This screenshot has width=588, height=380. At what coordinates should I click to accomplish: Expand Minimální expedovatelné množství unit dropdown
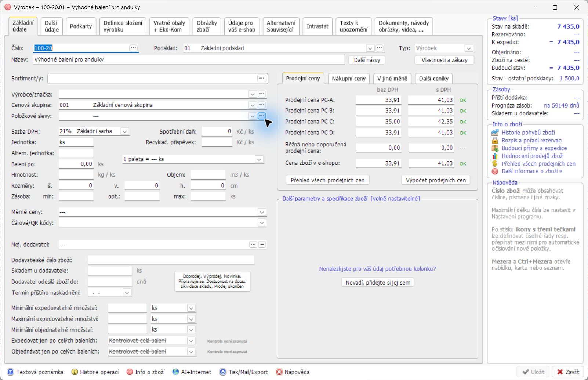pos(191,308)
